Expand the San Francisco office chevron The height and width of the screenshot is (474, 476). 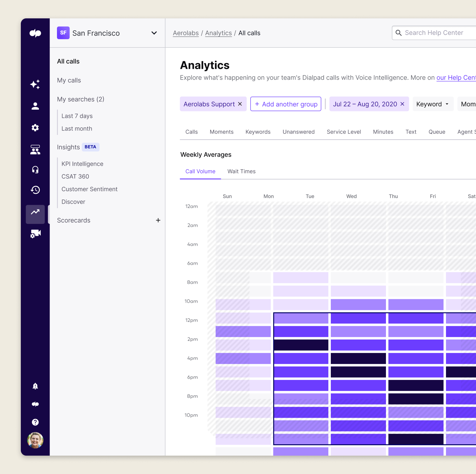coord(154,33)
